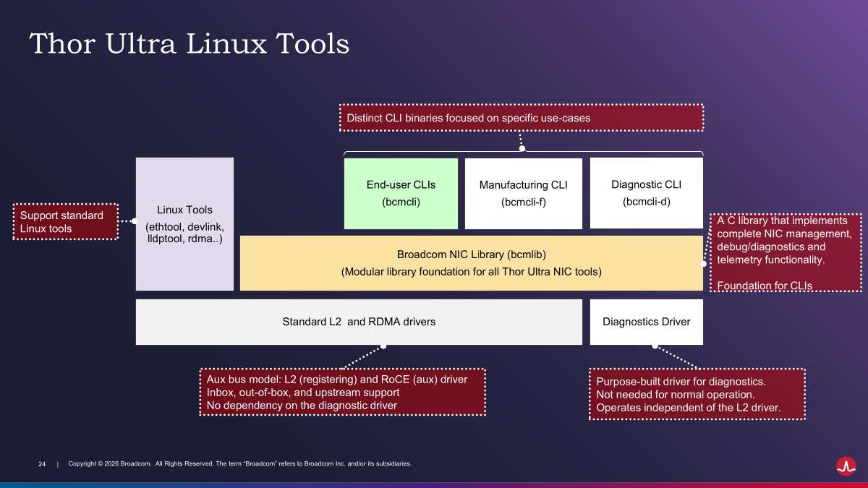Screen dimensions: 868x488
Task: Click the Broadcom NIC Library (bcmlib) block
Action: click(472, 263)
